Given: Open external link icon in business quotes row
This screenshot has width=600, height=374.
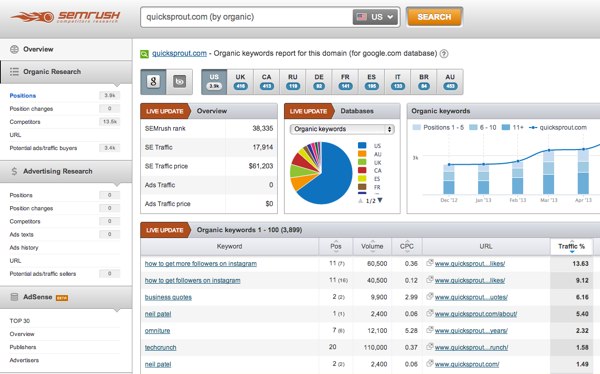Looking at the screenshot, I should (x=430, y=296).
